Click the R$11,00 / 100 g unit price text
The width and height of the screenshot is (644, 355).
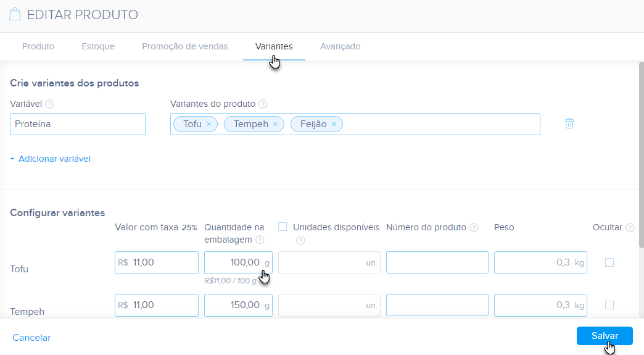(x=230, y=281)
